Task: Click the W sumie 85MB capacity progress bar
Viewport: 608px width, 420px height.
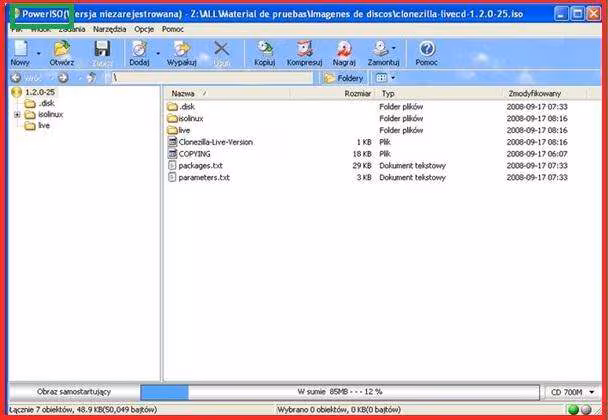Action: pos(340,392)
